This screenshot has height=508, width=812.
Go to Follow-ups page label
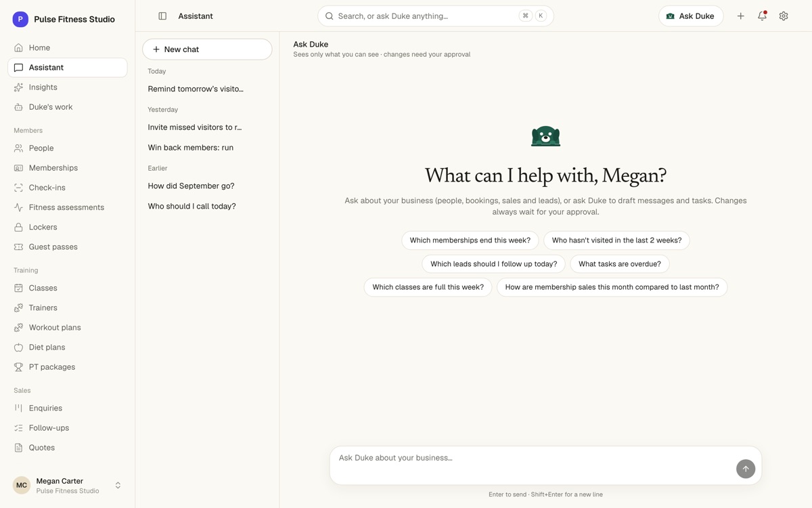click(49, 428)
